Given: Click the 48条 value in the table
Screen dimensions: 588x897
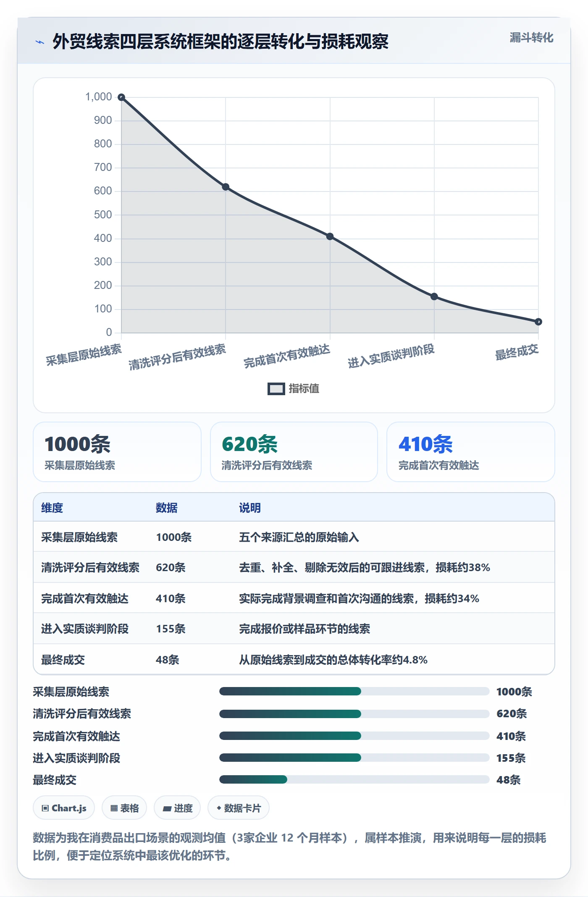Looking at the screenshot, I should coord(167,660).
